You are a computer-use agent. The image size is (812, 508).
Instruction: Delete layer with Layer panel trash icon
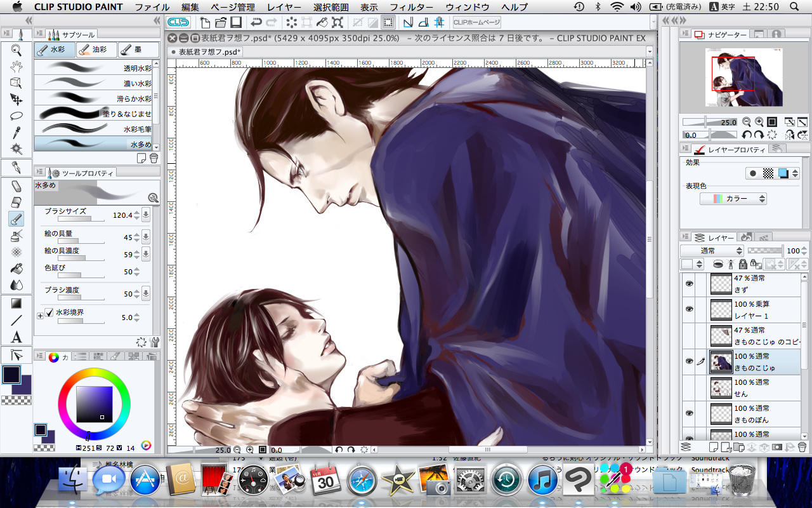point(802,448)
